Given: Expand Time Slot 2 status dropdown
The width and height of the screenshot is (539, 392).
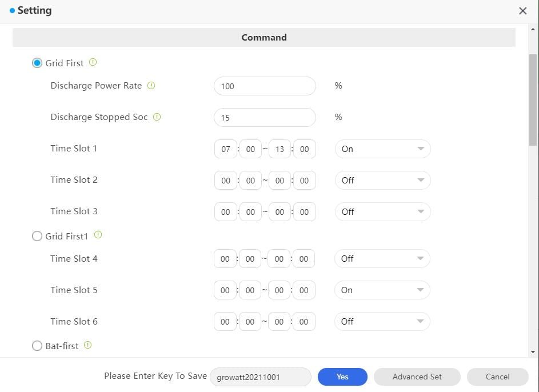Looking at the screenshot, I should pyautogui.click(x=382, y=181).
